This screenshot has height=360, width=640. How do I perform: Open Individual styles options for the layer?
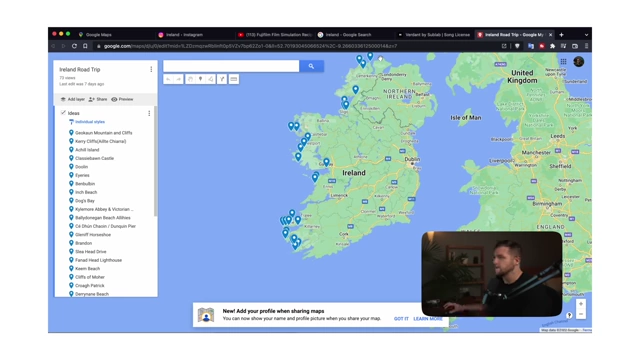tap(87, 122)
